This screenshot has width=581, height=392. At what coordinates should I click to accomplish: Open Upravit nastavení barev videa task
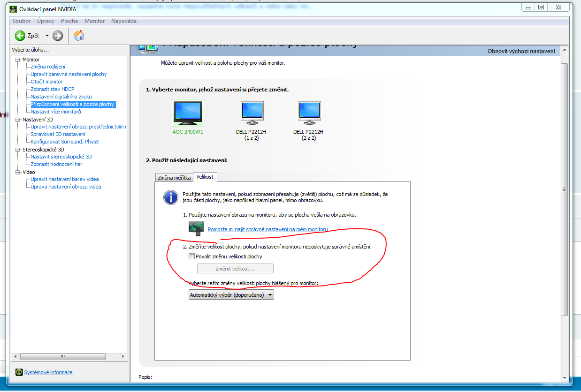(x=65, y=179)
